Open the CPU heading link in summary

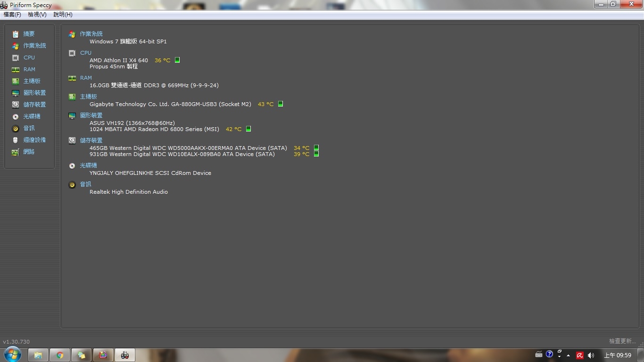pyautogui.click(x=86, y=53)
